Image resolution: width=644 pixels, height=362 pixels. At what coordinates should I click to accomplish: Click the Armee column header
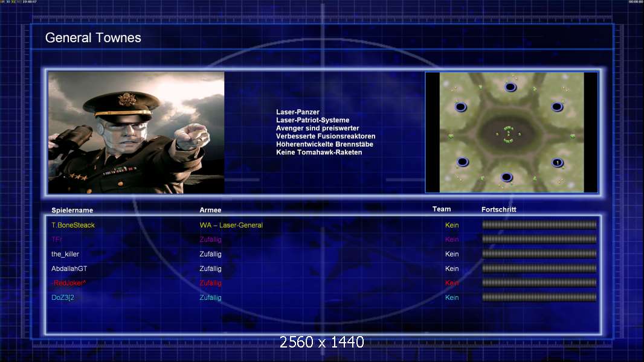click(210, 210)
